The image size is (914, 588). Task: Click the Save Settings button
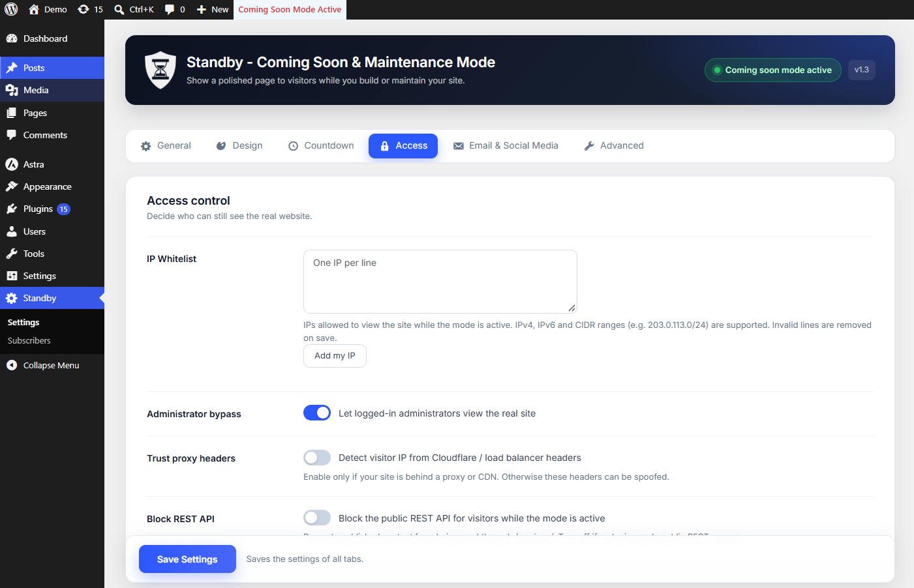click(x=187, y=559)
